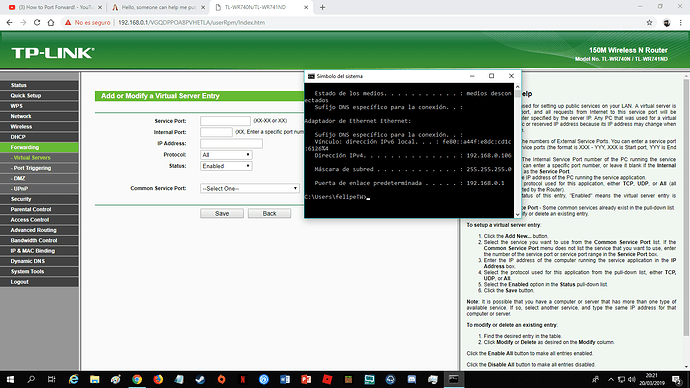Open Steam from the taskbar

200,379
